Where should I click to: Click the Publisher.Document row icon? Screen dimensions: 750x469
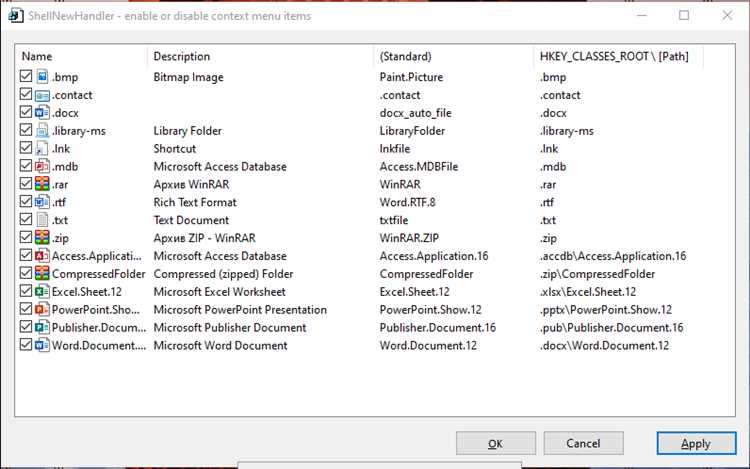pos(42,327)
